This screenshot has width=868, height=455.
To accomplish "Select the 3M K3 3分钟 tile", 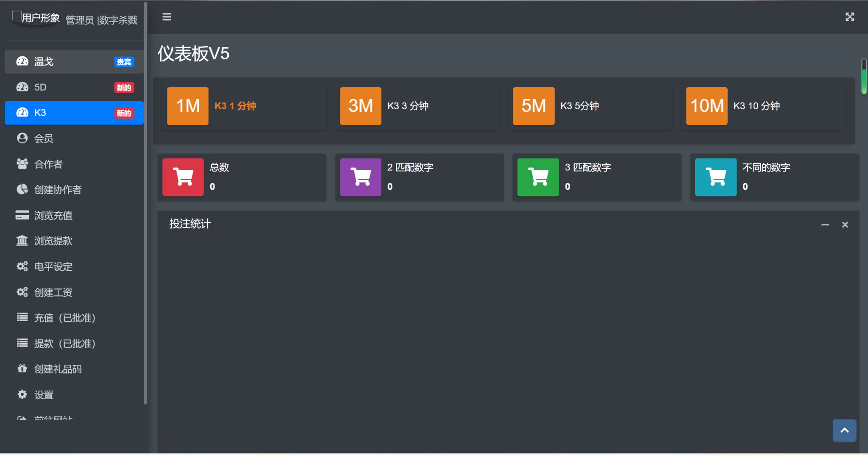I will click(361, 106).
